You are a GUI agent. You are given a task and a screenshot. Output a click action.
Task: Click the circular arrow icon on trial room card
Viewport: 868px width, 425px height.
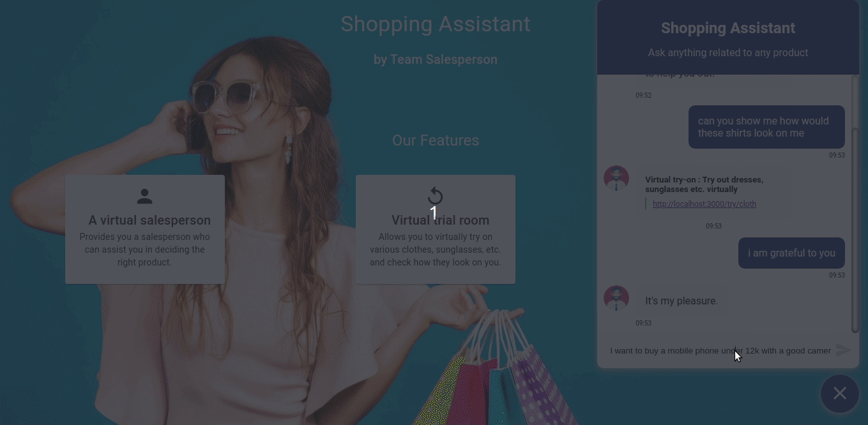[x=436, y=197]
